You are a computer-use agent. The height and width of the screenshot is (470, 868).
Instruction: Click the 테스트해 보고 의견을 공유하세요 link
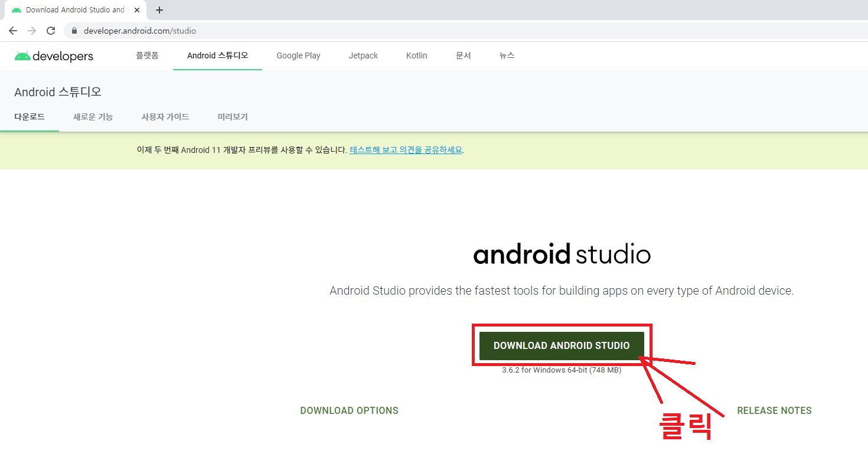point(406,150)
